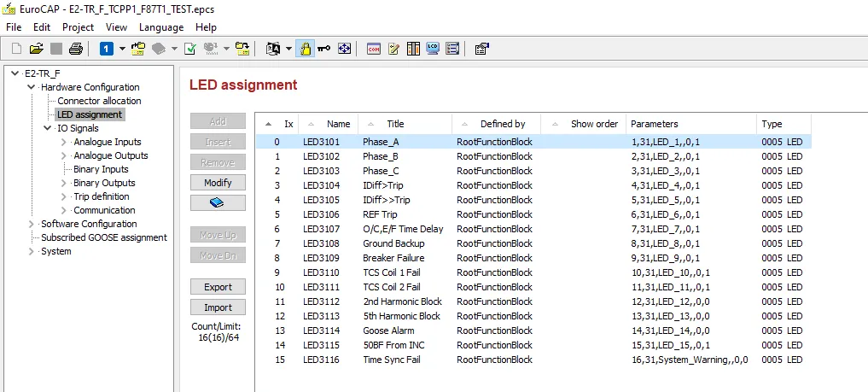Click the grey save toolbar icon
868x392 pixels.
click(x=56, y=49)
